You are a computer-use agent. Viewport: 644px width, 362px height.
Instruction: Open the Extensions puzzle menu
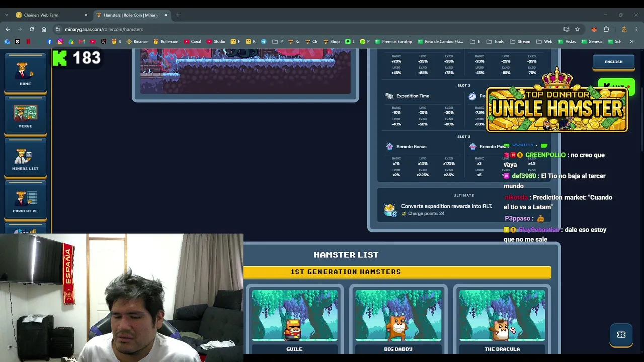[x=606, y=29]
